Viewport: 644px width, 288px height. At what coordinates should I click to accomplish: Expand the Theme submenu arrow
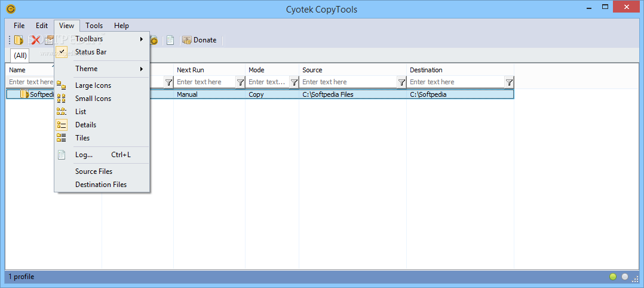pyautogui.click(x=141, y=69)
